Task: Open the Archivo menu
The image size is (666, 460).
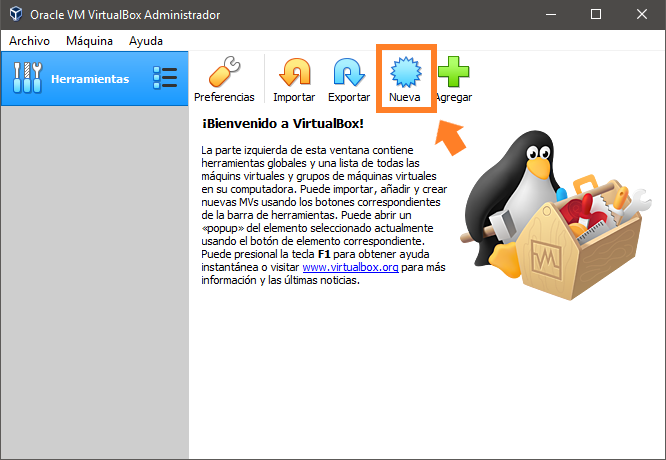Action: coord(29,41)
